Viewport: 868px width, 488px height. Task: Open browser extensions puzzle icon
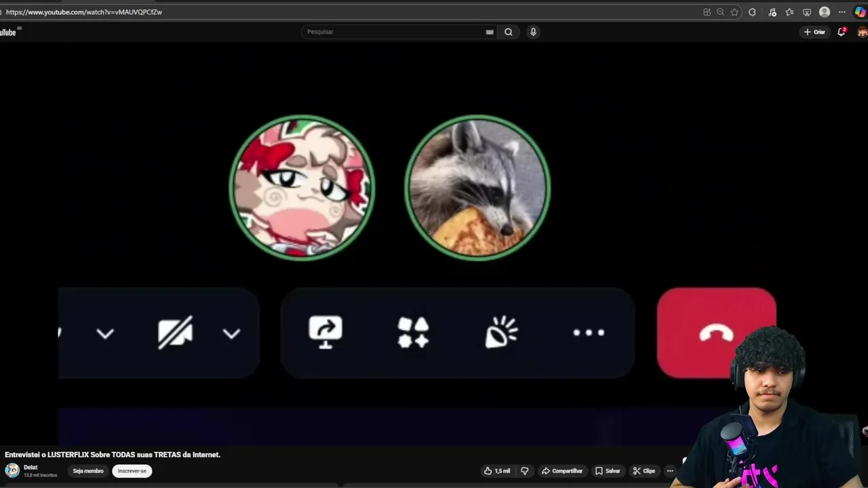[x=752, y=12]
